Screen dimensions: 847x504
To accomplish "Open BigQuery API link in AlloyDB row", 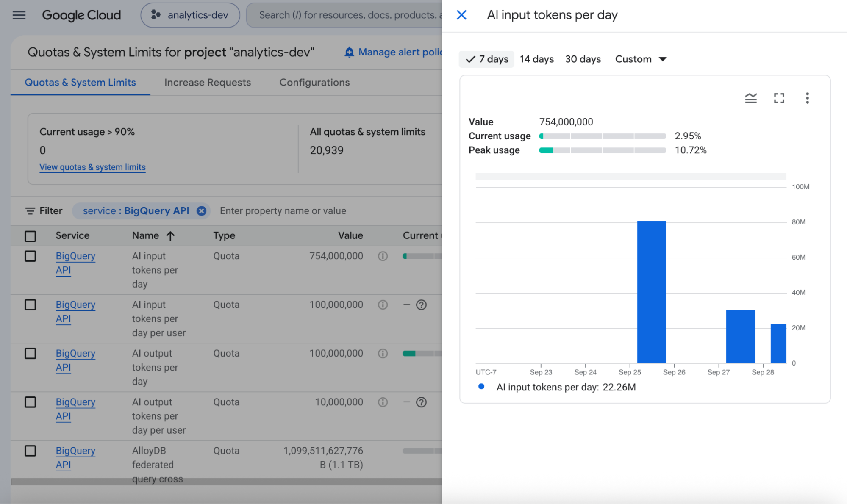I will pos(75,458).
